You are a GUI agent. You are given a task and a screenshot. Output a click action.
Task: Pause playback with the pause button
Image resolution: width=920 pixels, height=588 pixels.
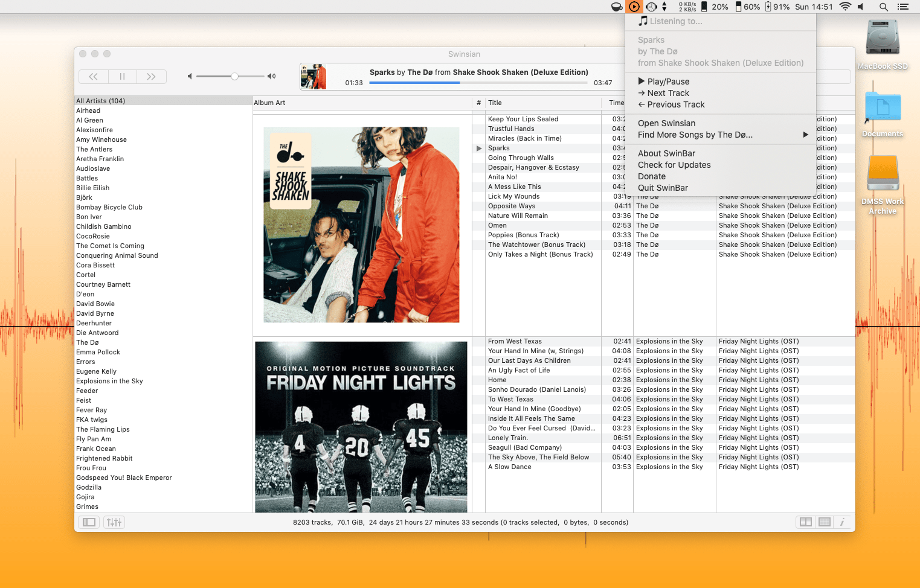click(123, 77)
